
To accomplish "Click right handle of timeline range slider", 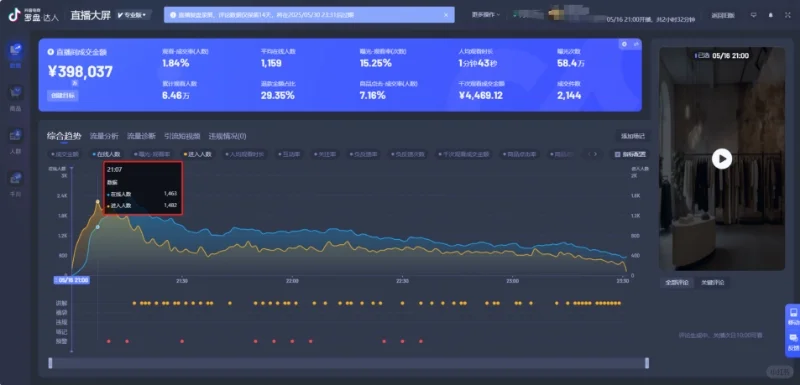I will (x=647, y=363).
